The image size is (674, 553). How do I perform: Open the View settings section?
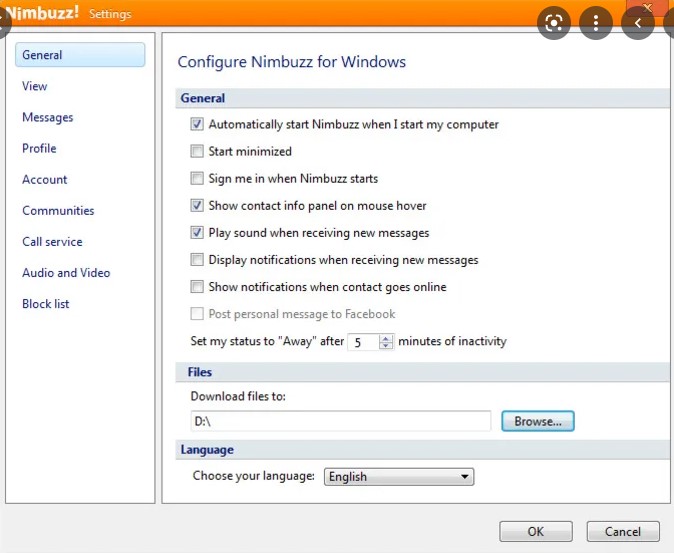[x=35, y=86]
